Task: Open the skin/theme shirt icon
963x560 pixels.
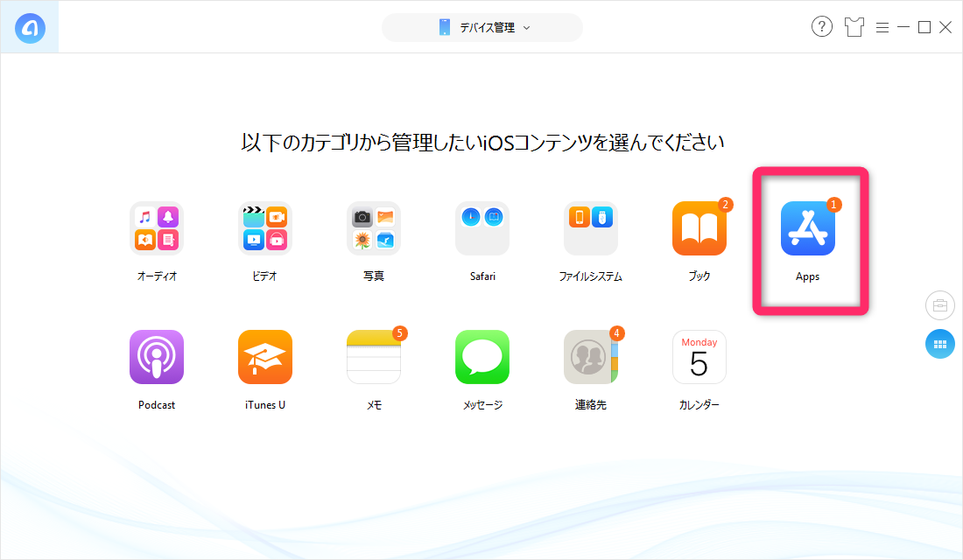Action: 854,27
